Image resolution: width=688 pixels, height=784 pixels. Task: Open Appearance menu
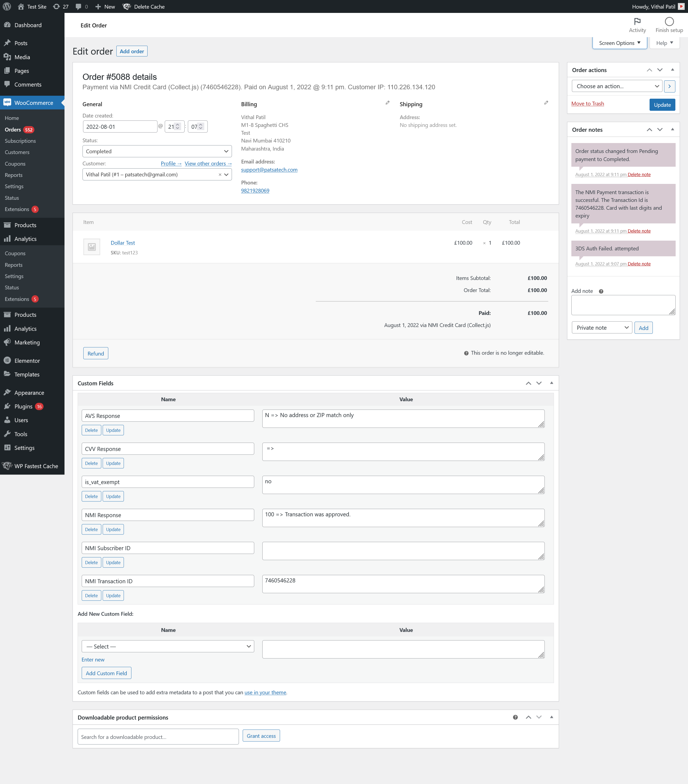(x=32, y=392)
